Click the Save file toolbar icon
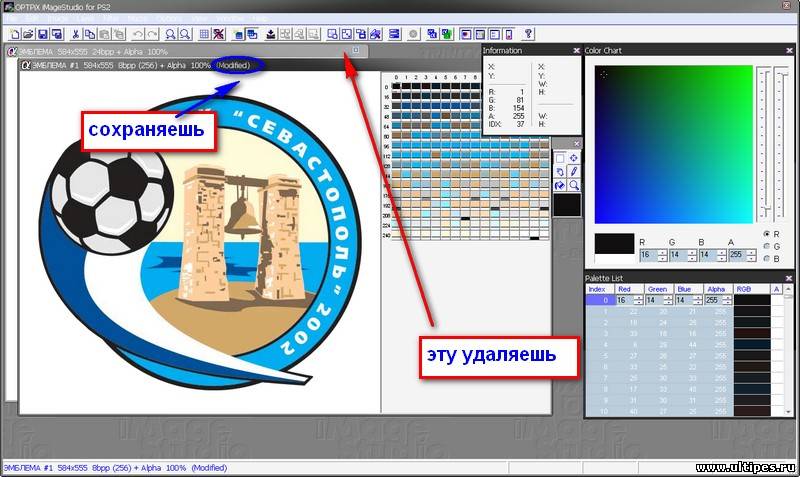The height and width of the screenshot is (477, 800). (43, 34)
